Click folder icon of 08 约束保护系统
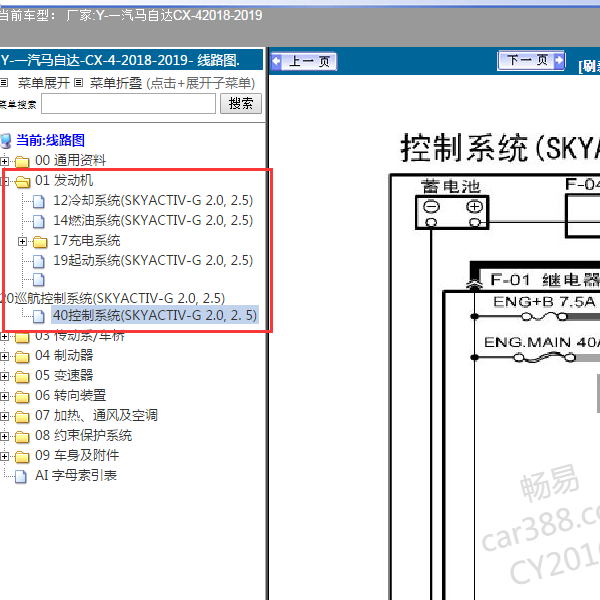This screenshot has width=600, height=600. [22, 437]
